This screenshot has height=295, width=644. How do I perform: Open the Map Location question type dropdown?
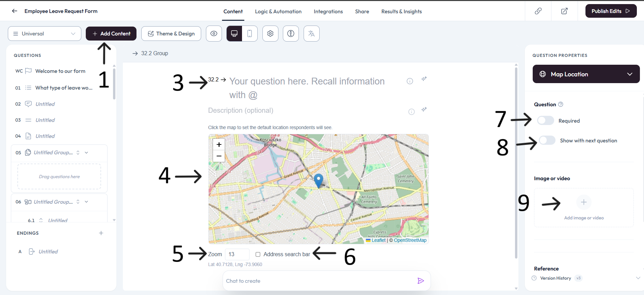586,74
